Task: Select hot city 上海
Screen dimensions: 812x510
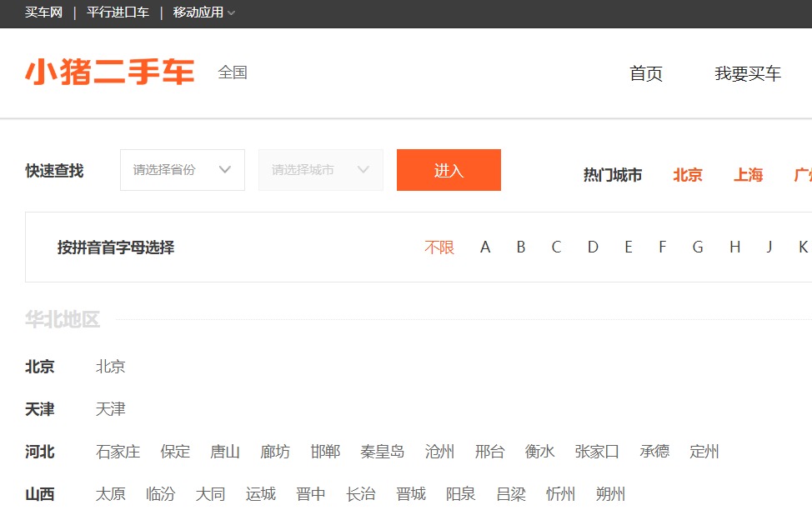Action: pos(749,175)
